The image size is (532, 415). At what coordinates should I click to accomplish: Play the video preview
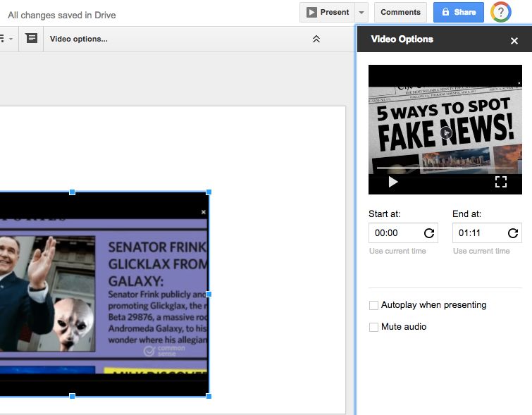click(393, 182)
